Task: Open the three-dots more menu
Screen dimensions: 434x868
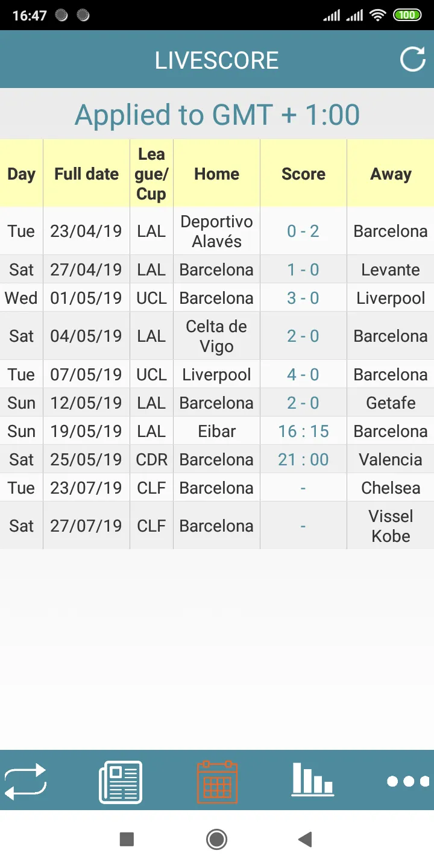Action: point(409,781)
